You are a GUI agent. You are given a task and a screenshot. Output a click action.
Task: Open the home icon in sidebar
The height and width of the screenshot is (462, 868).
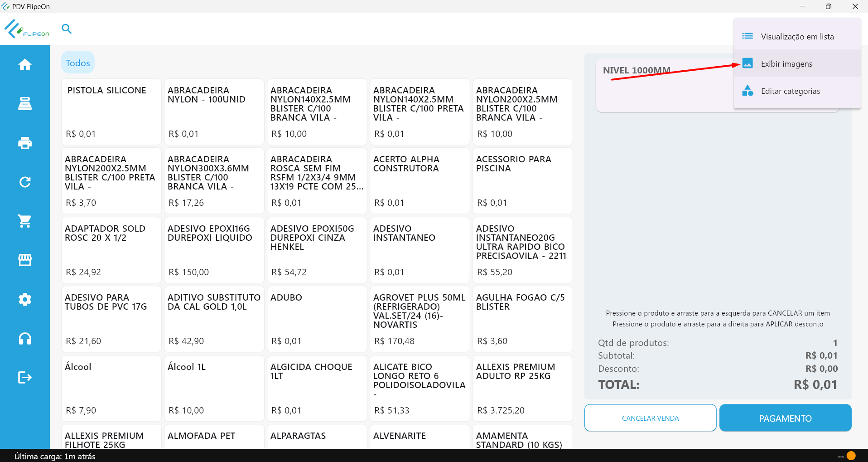[x=25, y=65]
